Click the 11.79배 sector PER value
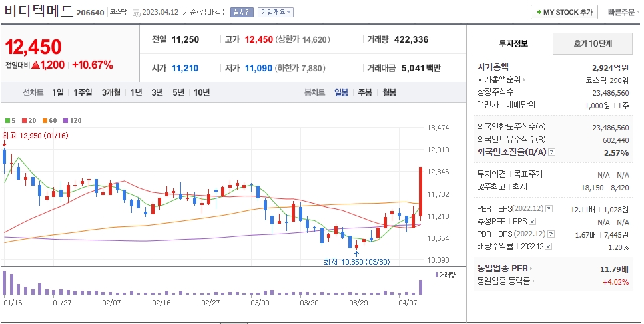The width and height of the screenshot is (644, 324). click(615, 269)
